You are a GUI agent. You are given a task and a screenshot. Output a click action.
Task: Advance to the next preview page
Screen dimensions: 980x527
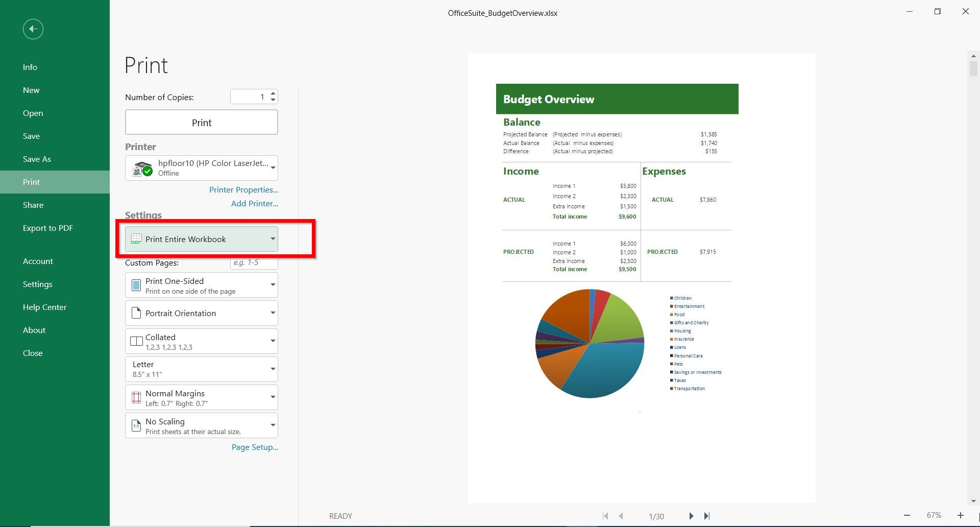click(692, 516)
